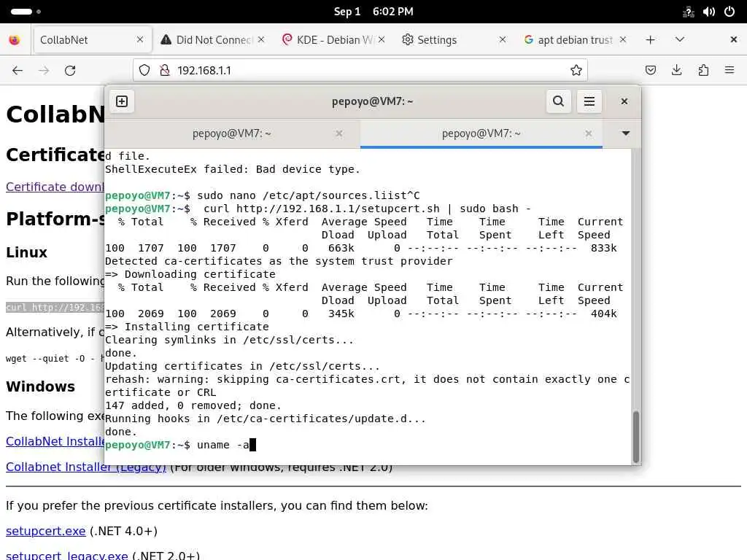This screenshot has width=747, height=560.
Task: Open the Pocket save icon
Action: coord(650,71)
